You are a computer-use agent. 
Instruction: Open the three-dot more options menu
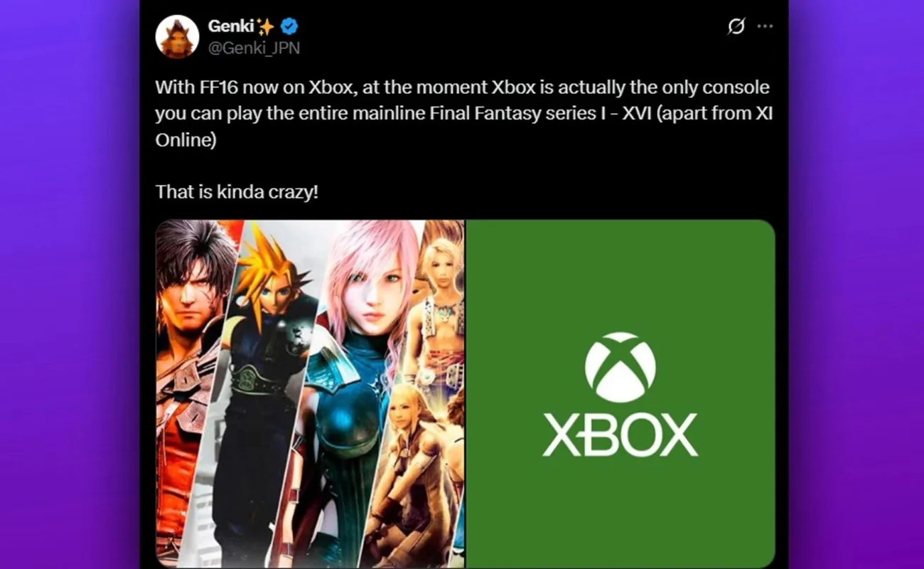click(765, 26)
